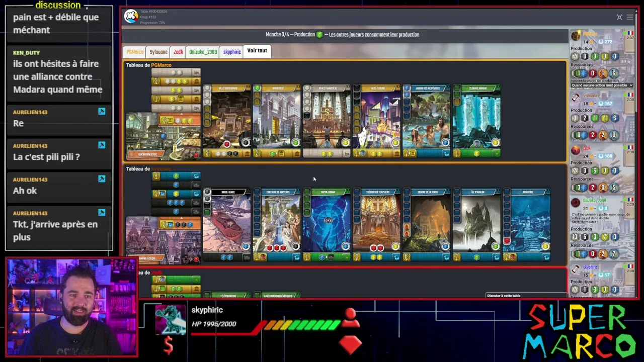Click the Discuter à cette table field

point(526,296)
